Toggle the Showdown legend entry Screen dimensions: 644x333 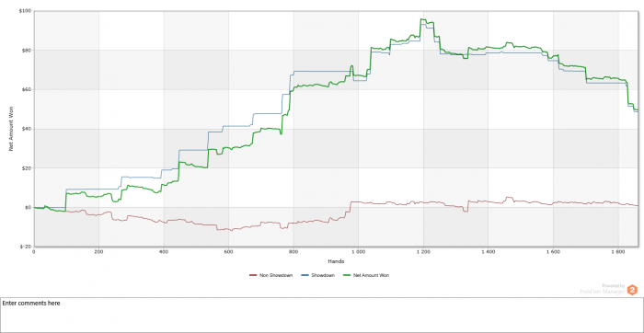pos(318,276)
